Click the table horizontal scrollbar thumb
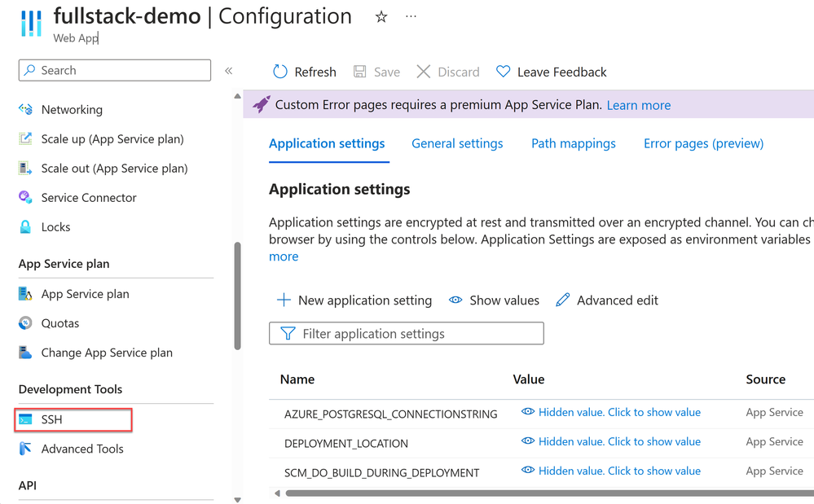The width and height of the screenshot is (814, 504). (x=550, y=493)
